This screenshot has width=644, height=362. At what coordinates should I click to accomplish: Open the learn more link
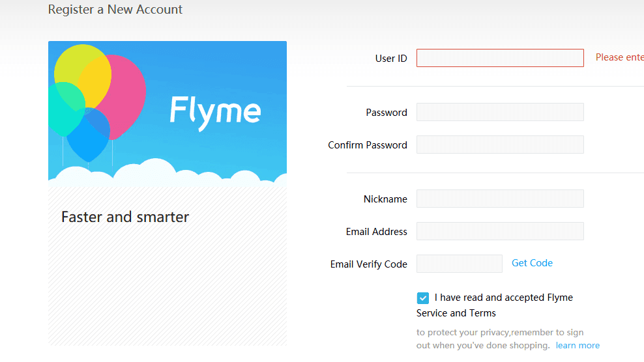pyautogui.click(x=578, y=346)
